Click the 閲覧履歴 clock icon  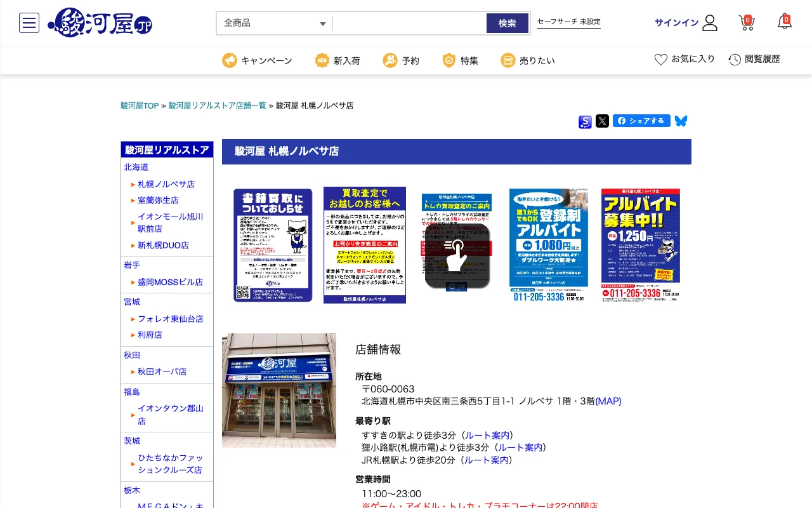(x=735, y=60)
